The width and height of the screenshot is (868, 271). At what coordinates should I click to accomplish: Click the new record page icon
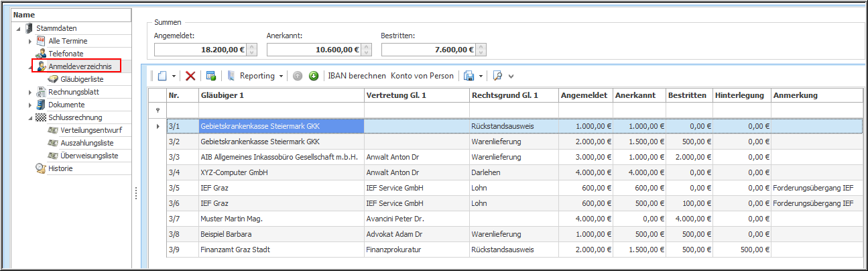coord(162,76)
